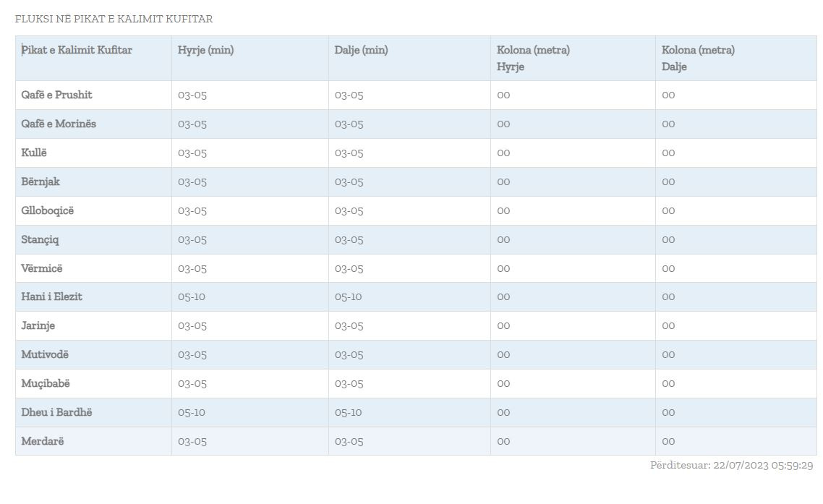Image resolution: width=823 pixels, height=504 pixels.
Task: Click the Përditesuar timestamp below the table
Action: point(731,466)
